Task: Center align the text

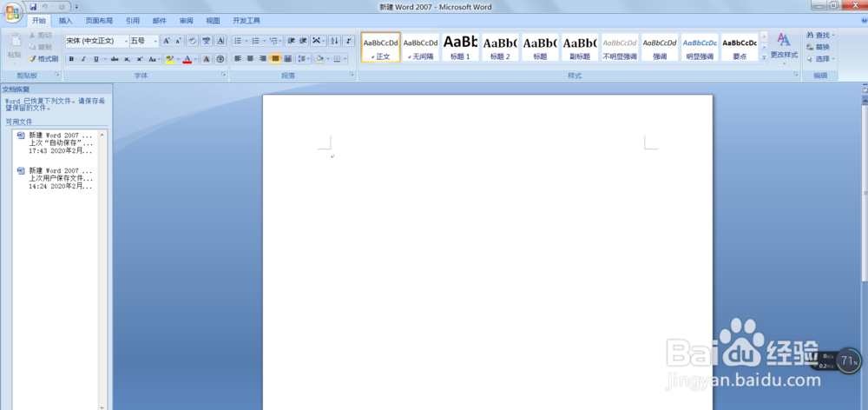Action: [250, 59]
